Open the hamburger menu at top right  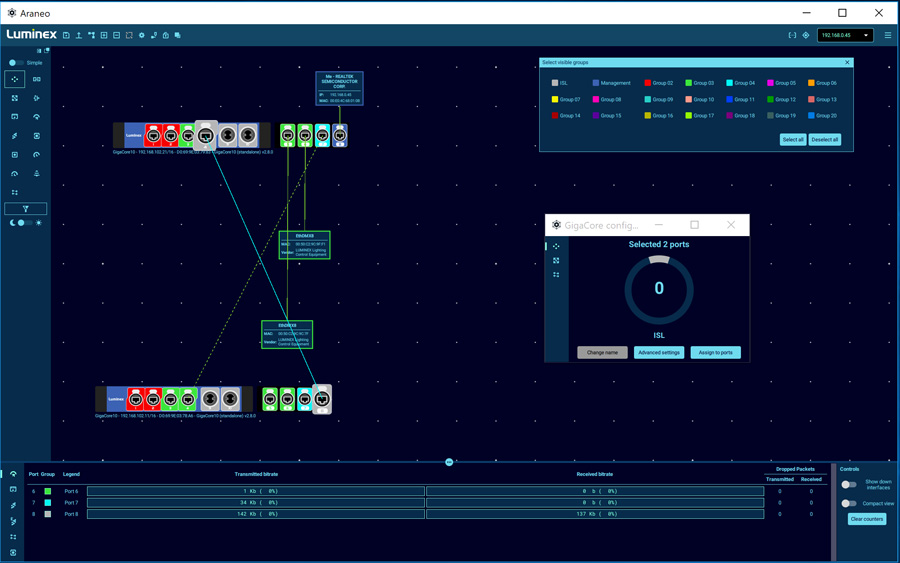tap(887, 36)
